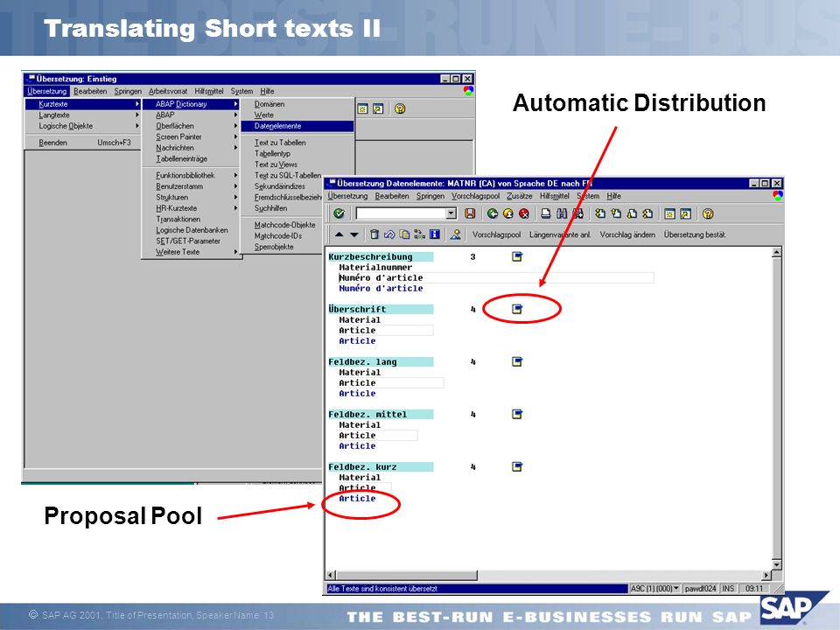This screenshot has width=840, height=630.
Task: Click the yellow Exit arrow icon
Action: tap(508, 213)
